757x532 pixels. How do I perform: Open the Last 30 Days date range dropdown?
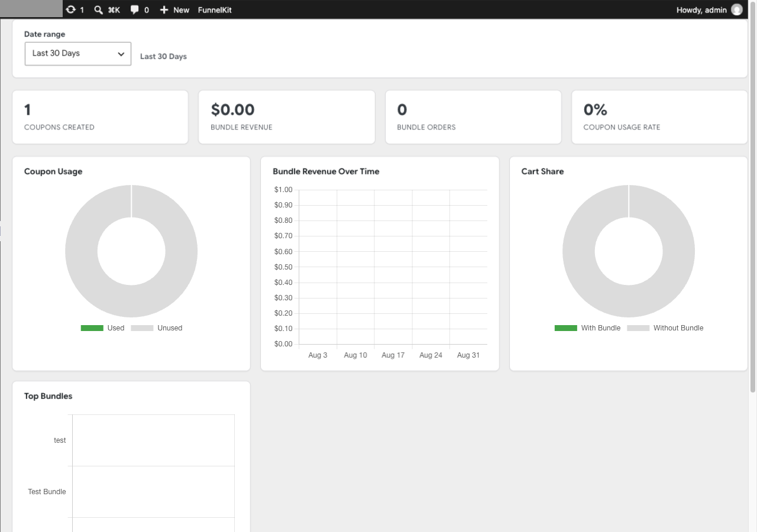click(78, 53)
